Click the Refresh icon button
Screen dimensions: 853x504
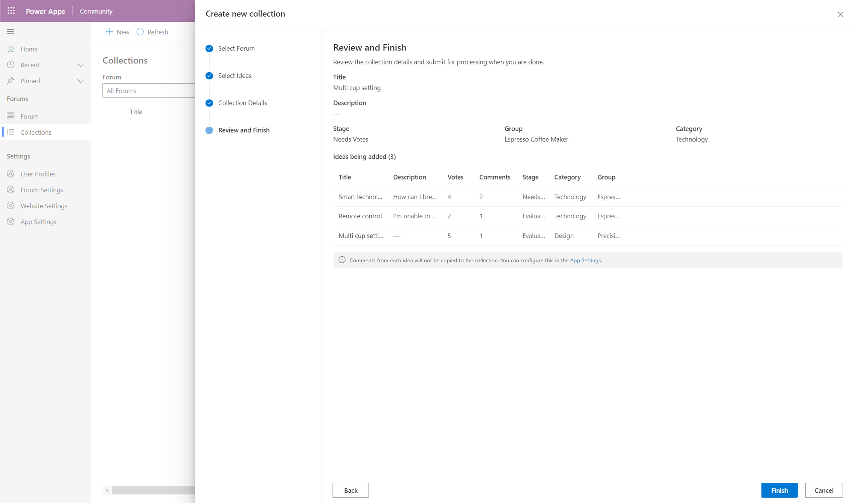click(x=140, y=32)
